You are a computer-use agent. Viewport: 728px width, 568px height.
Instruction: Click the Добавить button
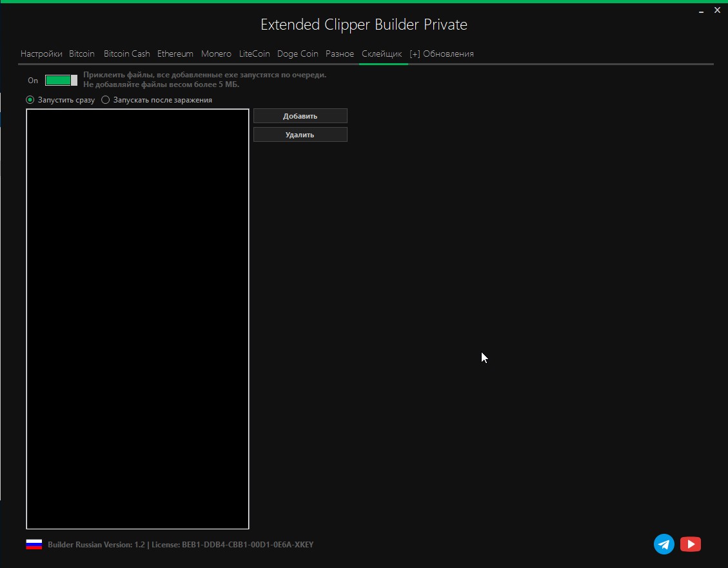pyautogui.click(x=300, y=116)
